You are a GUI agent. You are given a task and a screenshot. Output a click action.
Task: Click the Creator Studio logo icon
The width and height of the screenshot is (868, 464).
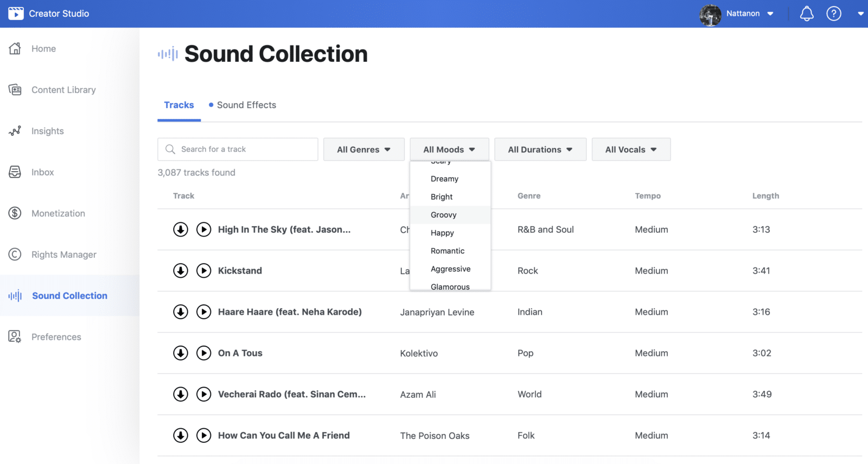click(x=16, y=14)
